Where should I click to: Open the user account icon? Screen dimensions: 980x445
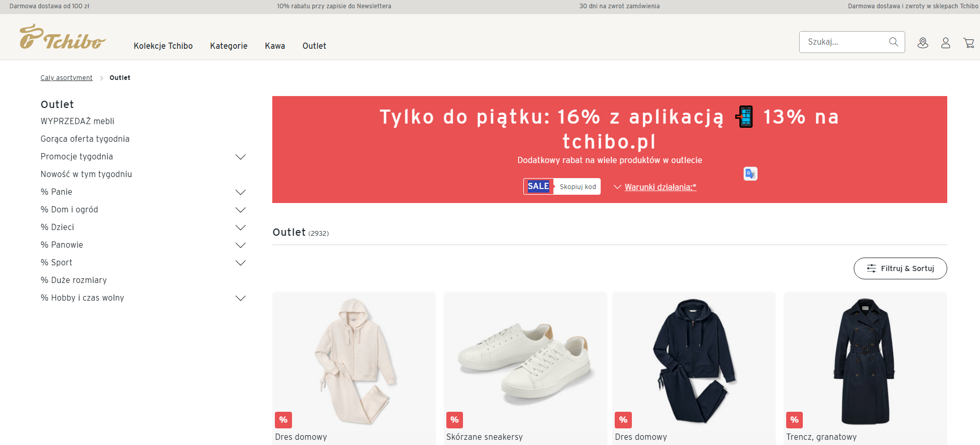(946, 43)
